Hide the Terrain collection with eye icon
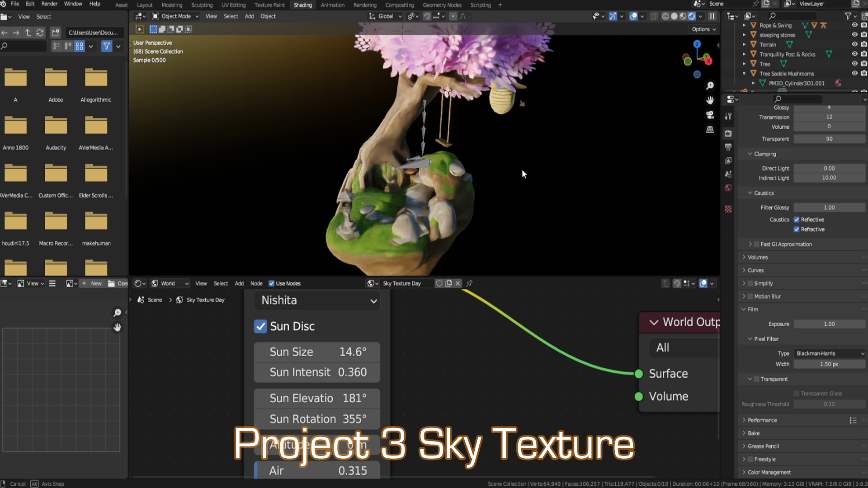 (x=854, y=44)
